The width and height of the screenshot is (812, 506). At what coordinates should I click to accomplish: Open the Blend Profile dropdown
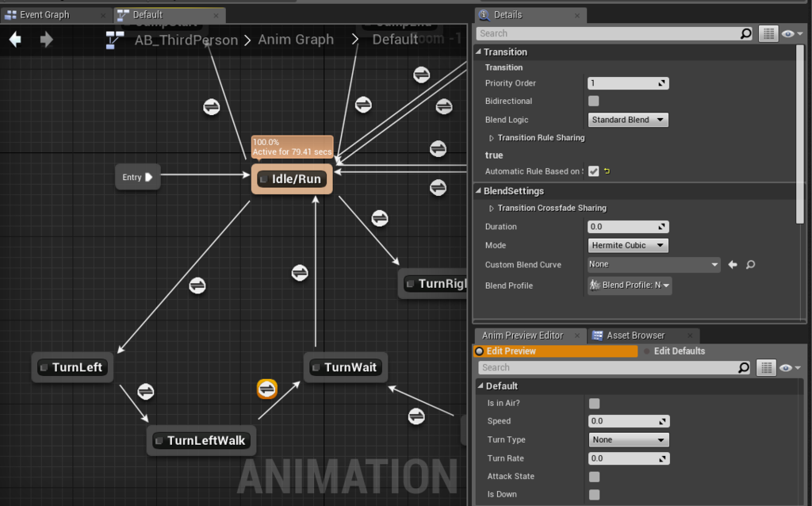tap(630, 286)
